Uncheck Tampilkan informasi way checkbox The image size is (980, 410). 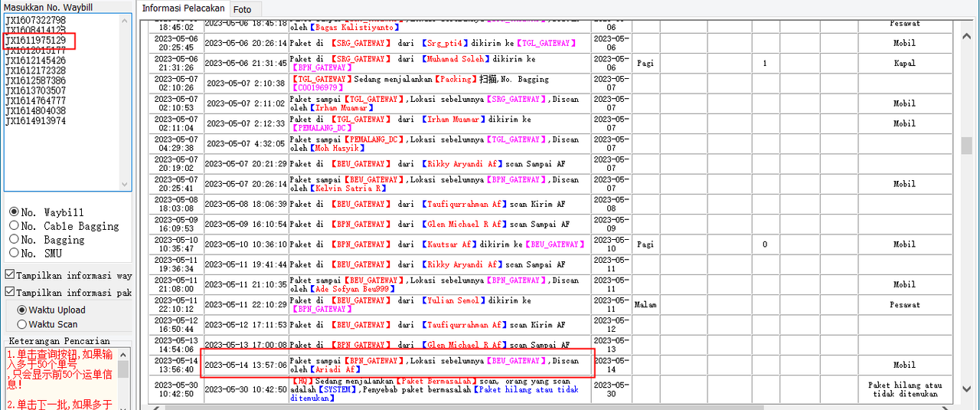(x=9, y=275)
